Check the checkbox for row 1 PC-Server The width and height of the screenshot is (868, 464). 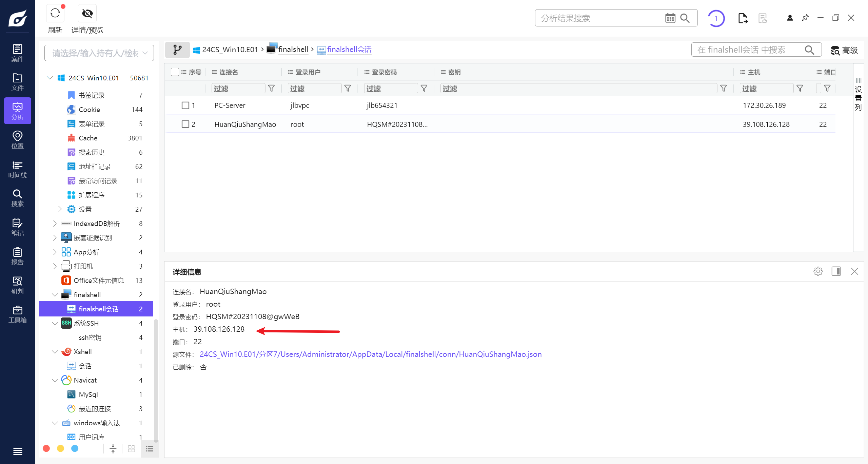(185, 105)
